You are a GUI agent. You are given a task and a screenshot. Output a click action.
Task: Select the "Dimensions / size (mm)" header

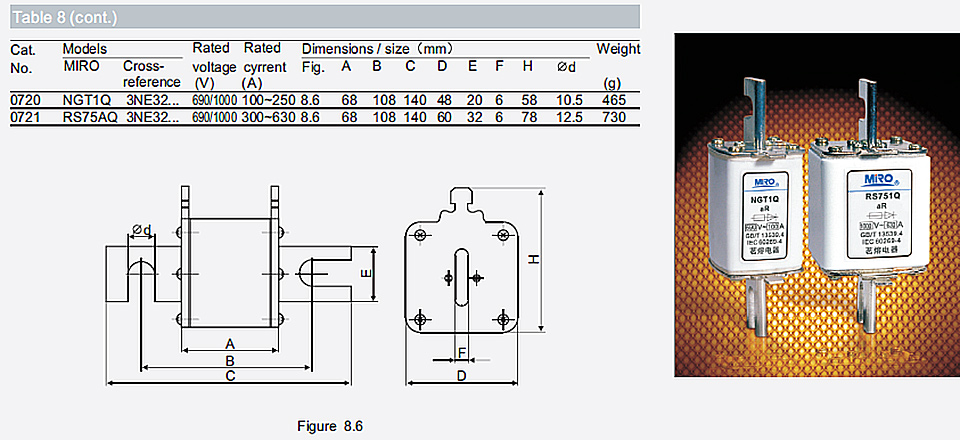377,49
